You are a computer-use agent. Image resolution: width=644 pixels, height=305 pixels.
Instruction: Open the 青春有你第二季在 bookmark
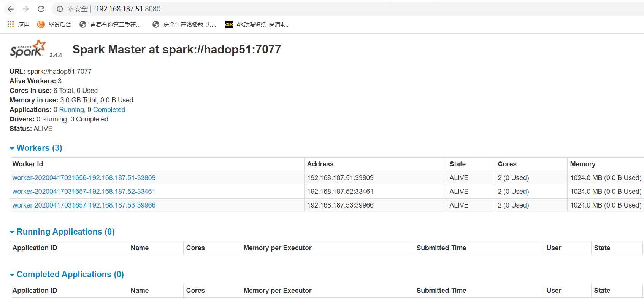point(110,24)
